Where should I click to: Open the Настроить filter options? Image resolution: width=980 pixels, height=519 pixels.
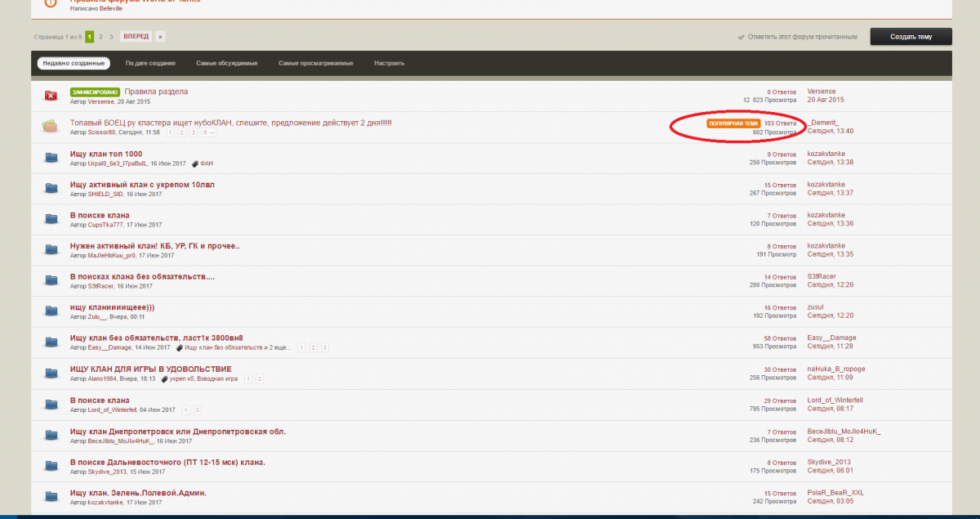pos(389,63)
